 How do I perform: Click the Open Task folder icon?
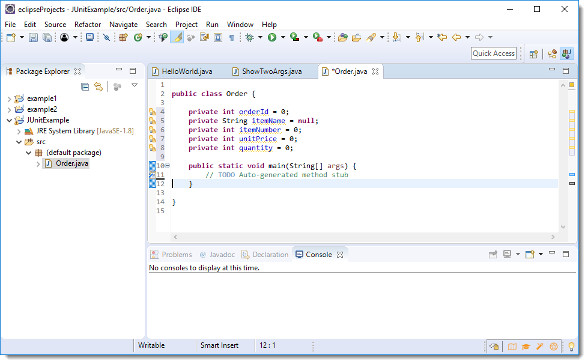pos(356,37)
